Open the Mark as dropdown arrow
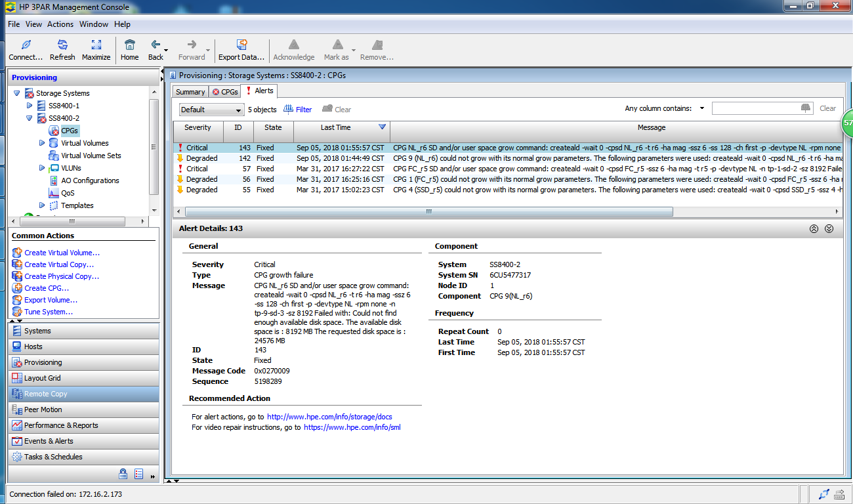Image resolution: width=853 pixels, height=504 pixels. pyautogui.click(x=354, y=51)
